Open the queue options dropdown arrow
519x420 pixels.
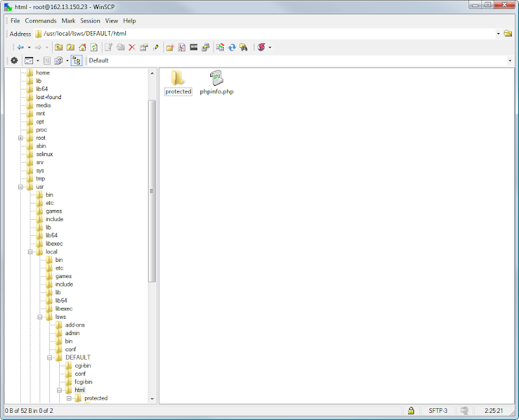67,60
